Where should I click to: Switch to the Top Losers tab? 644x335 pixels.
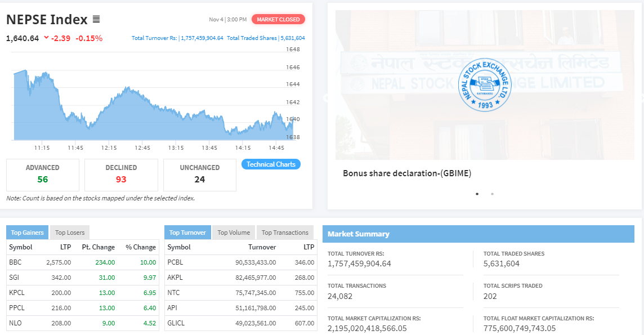[x=70, y=233]
